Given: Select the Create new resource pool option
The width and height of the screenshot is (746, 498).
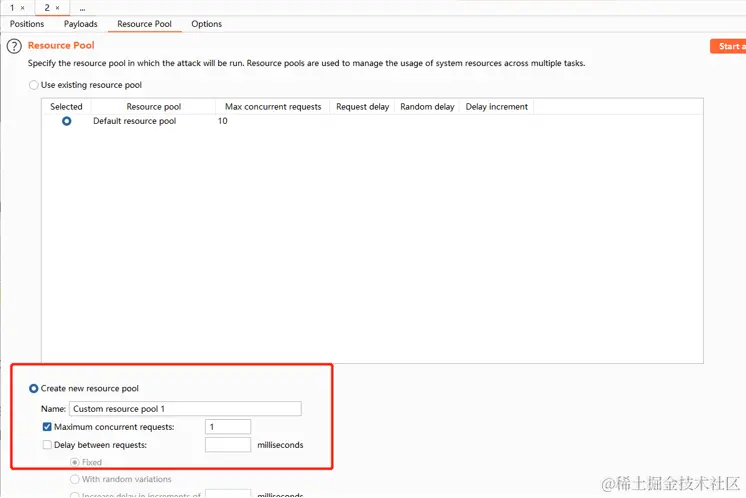Looking at the screenshot, I should [35, 388].
